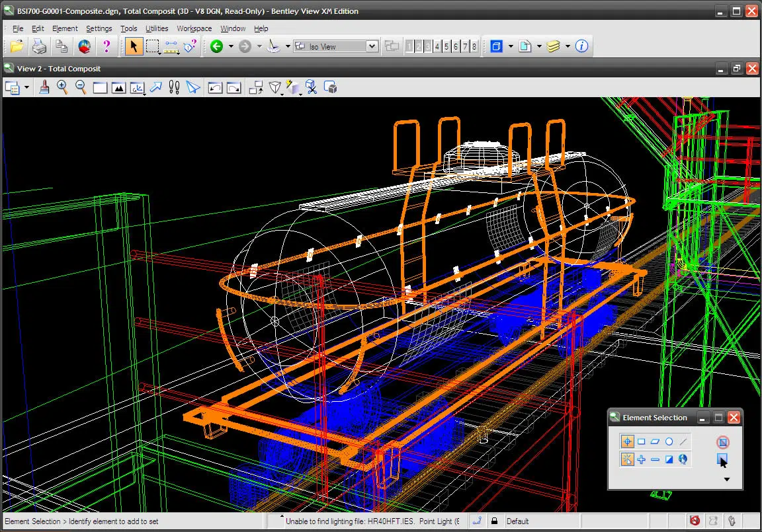
Task: Click the Print icon in main toolbar
Action: pyautogui.click(x=39, y=46)
